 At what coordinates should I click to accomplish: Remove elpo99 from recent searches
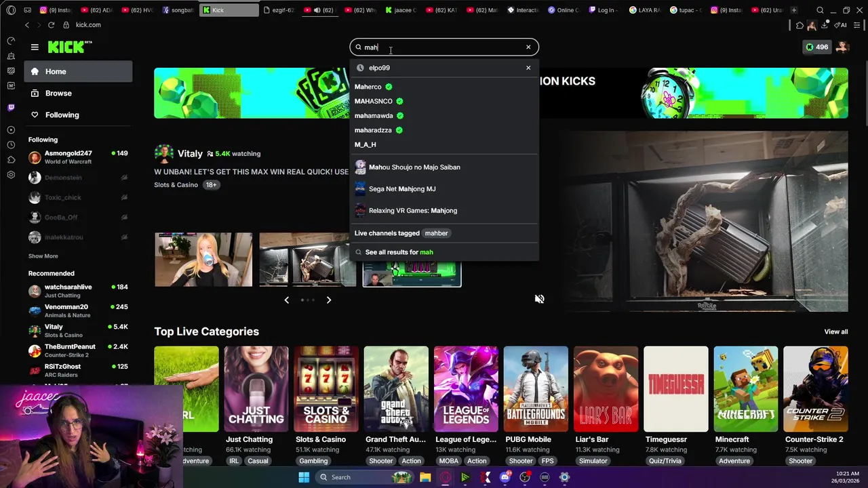[528, 68]
